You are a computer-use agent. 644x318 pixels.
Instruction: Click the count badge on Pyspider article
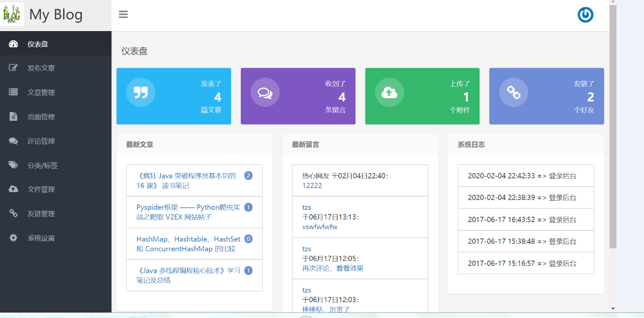[248, 207]
